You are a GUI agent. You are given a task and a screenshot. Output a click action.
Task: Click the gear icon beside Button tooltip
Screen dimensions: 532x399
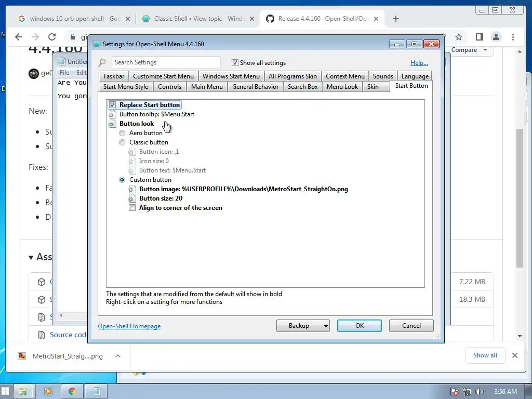tap(112, 115)
